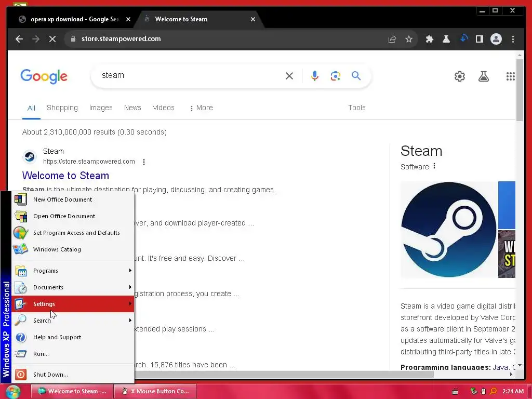Screen dimensions: 532x399
Task: Open Help and Support
Action: pyautogui.click(x=73, y=337)
